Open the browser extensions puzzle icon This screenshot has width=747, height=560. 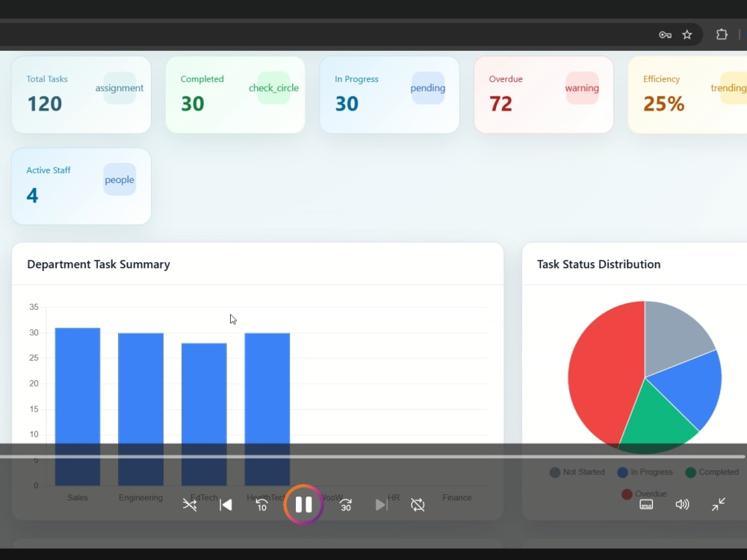point(722,34)
